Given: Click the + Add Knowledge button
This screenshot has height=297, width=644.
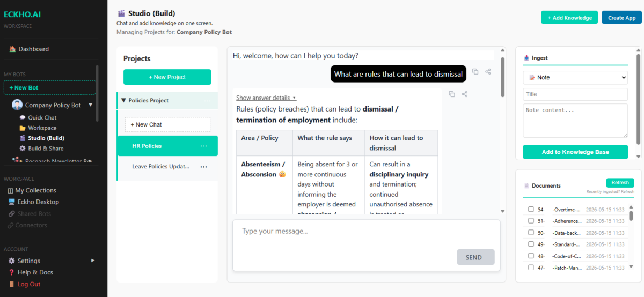Looking at the screenshot, I should (569, 18).
